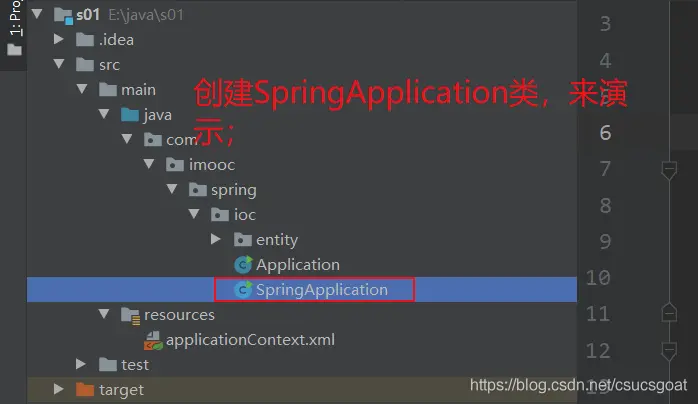
Task: Collapse the s01 project root arrow
Action: pyautogui.click(x=37, y=14)
